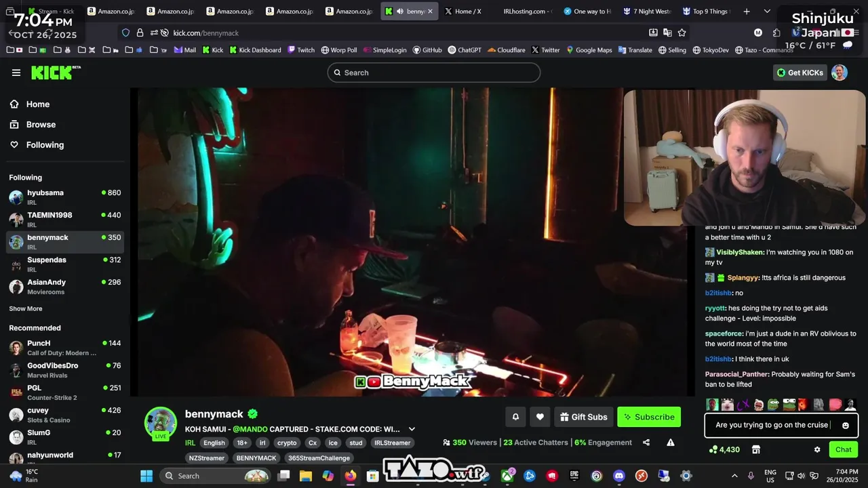The height and width of the screenshot is (488, 868).
Task: Bookmark this page with the star icon
Action: pyautogui.click(x=682, y=33)
